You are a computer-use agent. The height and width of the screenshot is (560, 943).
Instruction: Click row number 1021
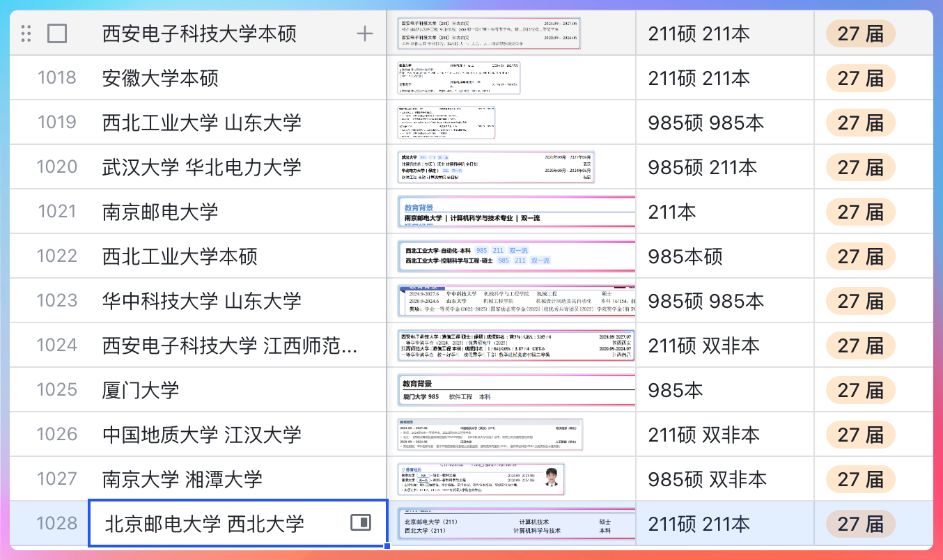pos(57,212)
